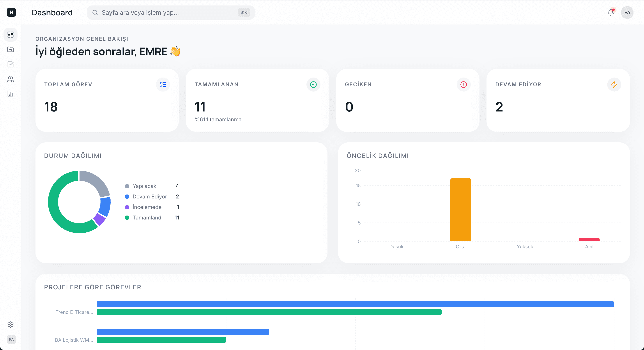Screen dimensions: 644x350
Task: Click the green Devam Ediyor color dot
Action: click(x=127, y=196)
